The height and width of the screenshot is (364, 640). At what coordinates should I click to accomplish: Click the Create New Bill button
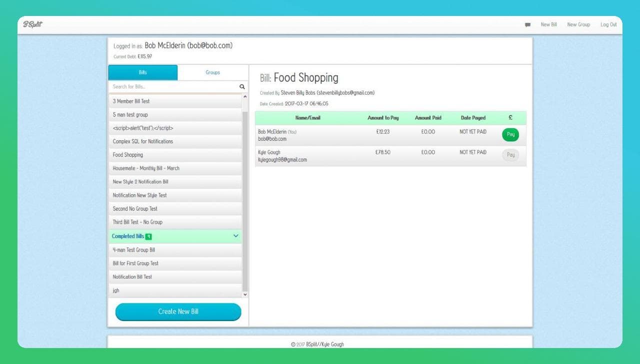click(x=178, y=312)
